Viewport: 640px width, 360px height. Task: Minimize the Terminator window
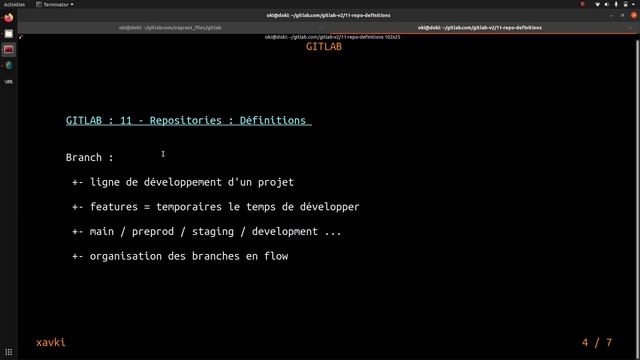611,16
